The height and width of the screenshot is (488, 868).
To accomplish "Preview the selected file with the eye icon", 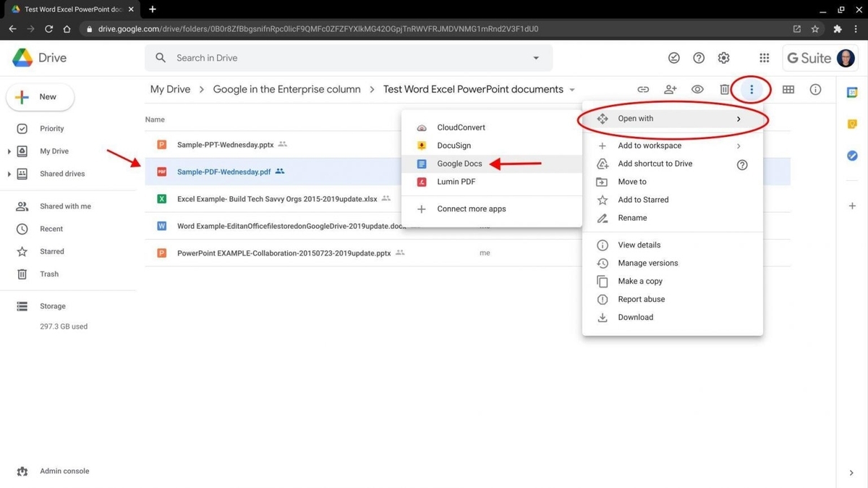I will [x=697, y=89].
